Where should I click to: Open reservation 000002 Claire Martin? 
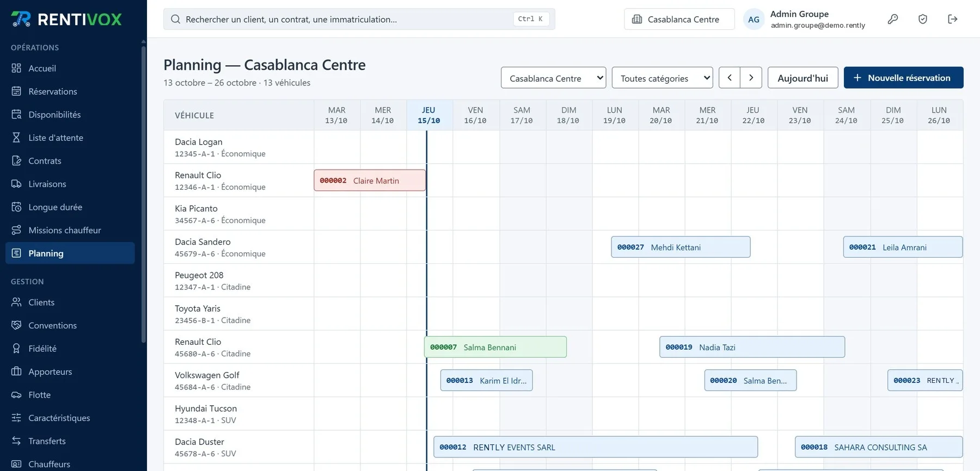pos(370,181)
